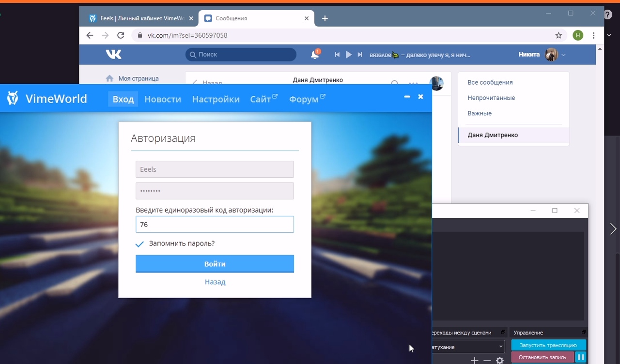This screenshot has width=620, height=364.
Task: Start streaming with Запустить трансляцию
Action: click(x=548, y=345)
